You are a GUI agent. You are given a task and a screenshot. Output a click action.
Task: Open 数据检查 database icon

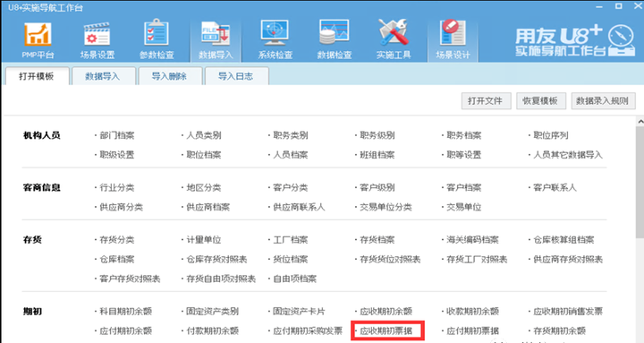[335, 40]
